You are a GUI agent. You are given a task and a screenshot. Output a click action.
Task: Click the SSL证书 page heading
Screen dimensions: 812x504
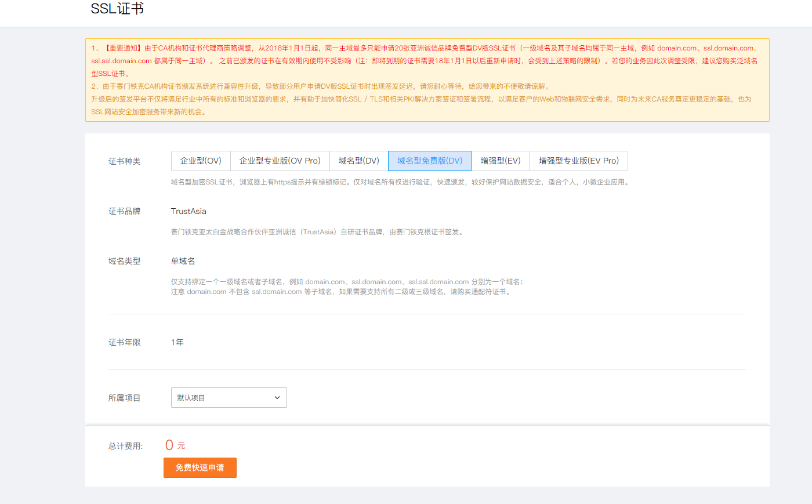117,9
